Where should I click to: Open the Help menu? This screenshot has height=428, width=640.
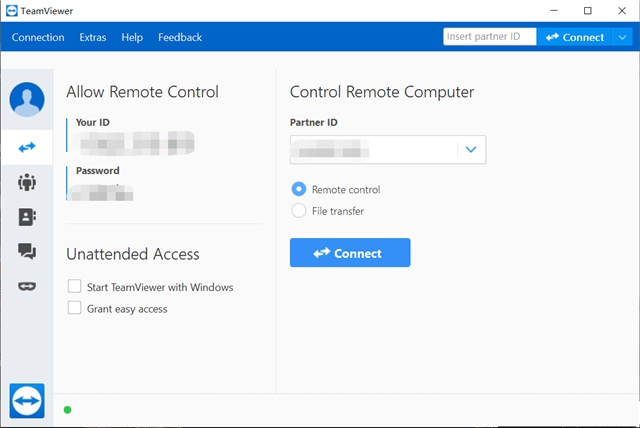coord(132,38)
